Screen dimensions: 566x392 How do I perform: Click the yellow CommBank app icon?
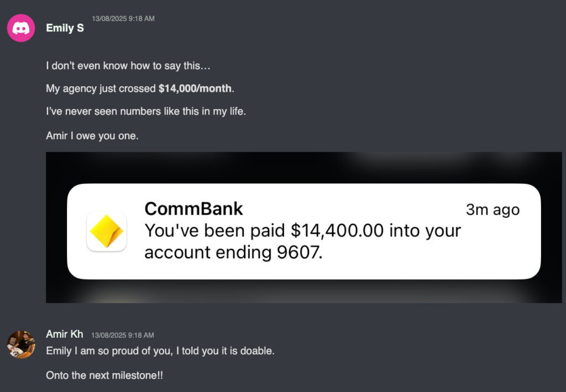click(x=107, y=231)
